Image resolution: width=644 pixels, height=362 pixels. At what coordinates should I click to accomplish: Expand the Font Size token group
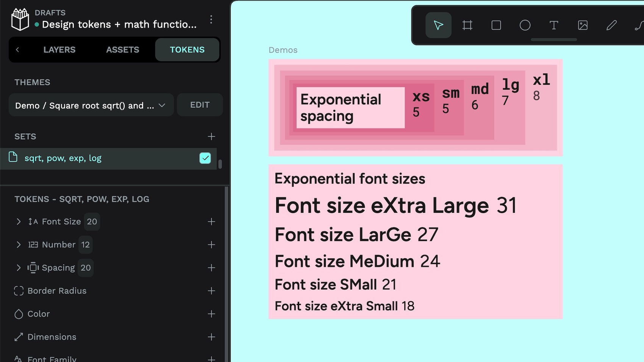pos(19,222)
